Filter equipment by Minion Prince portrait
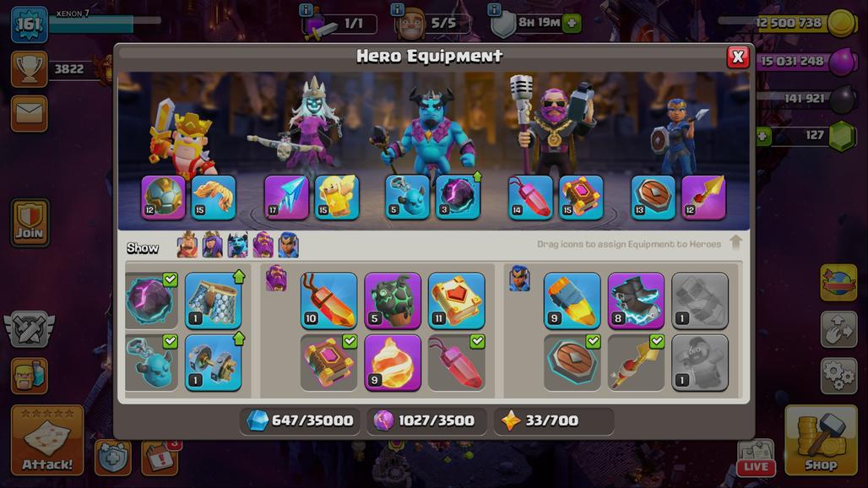The image size is (868, 488). click(237, 245)
